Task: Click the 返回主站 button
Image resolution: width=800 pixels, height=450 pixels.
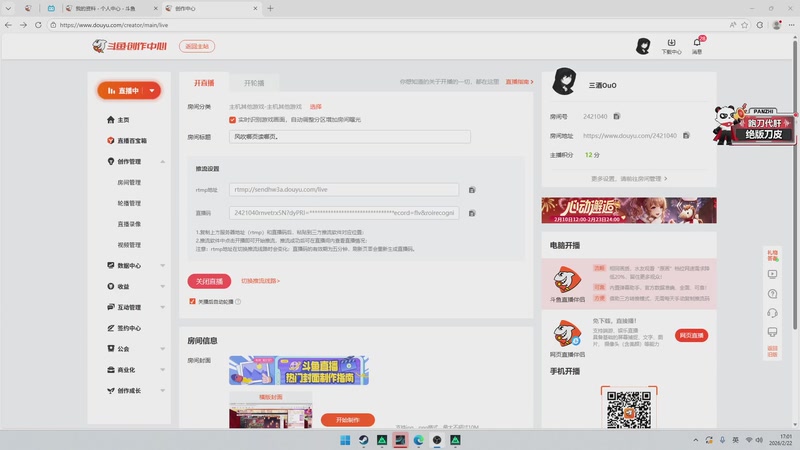Action: coord(197,46)
